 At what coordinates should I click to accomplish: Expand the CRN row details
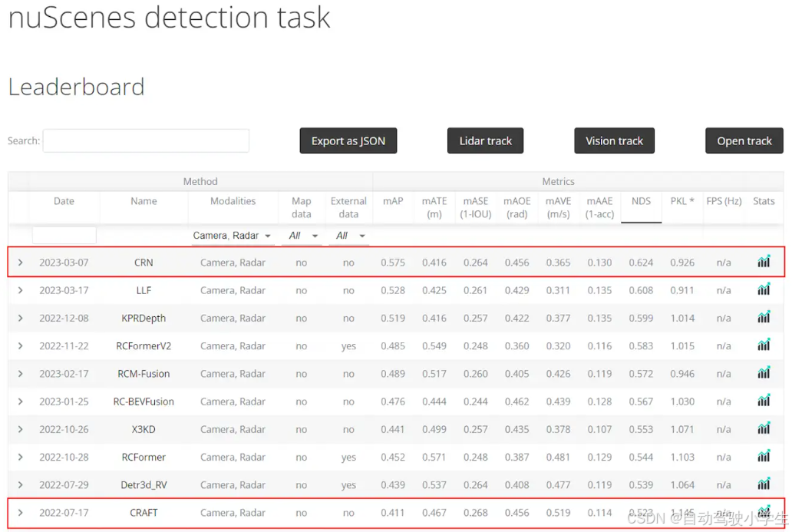(20, 263)
